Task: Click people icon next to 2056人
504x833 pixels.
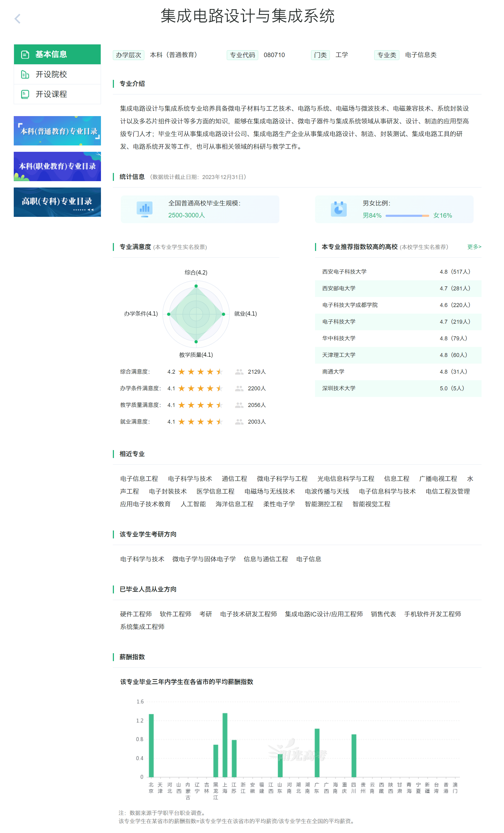Action: point(239,405)
